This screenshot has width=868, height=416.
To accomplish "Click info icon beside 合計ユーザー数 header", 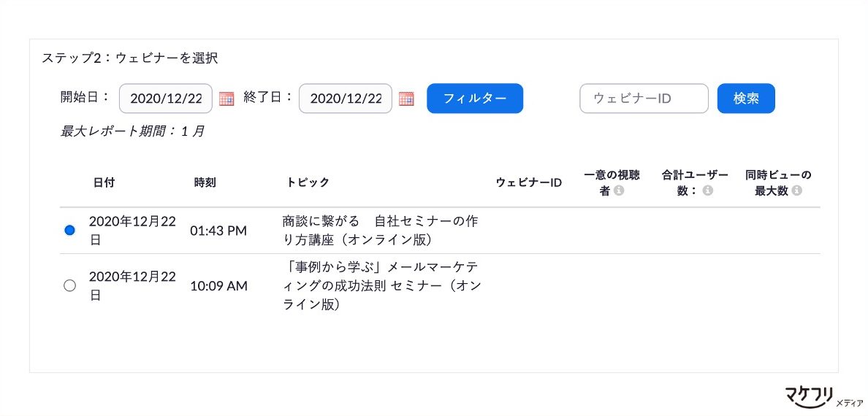I will coord(707,191).
